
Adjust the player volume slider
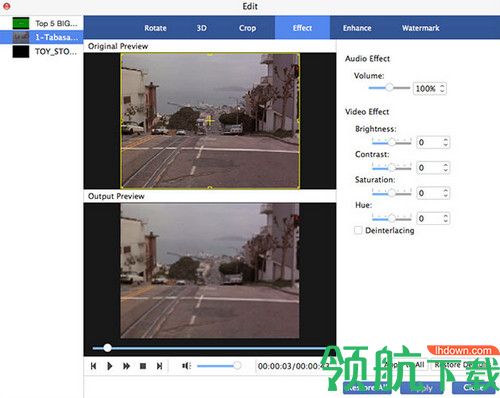click(219, 366)
